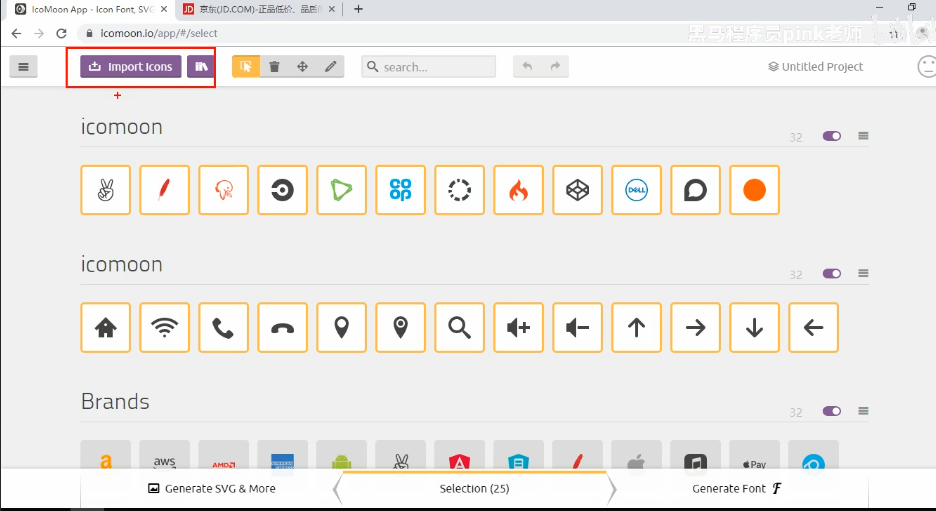
Task: Select the orange flame icon
Action: point(519,190)
